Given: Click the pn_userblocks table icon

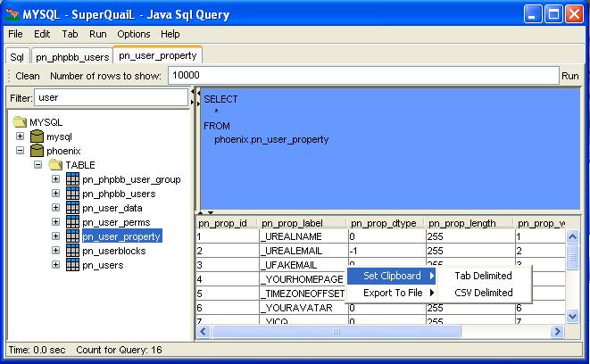Looking at the screenshot, I should 72,251.
